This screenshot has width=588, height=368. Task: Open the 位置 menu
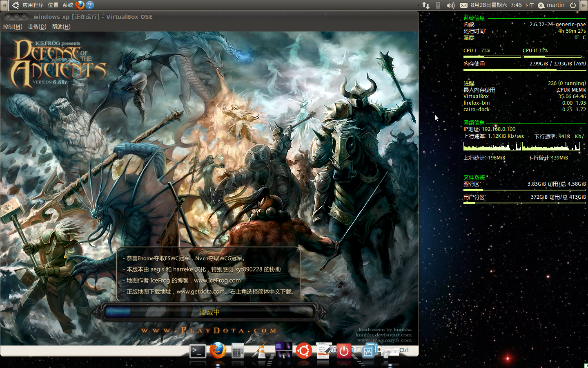(53, 5)
